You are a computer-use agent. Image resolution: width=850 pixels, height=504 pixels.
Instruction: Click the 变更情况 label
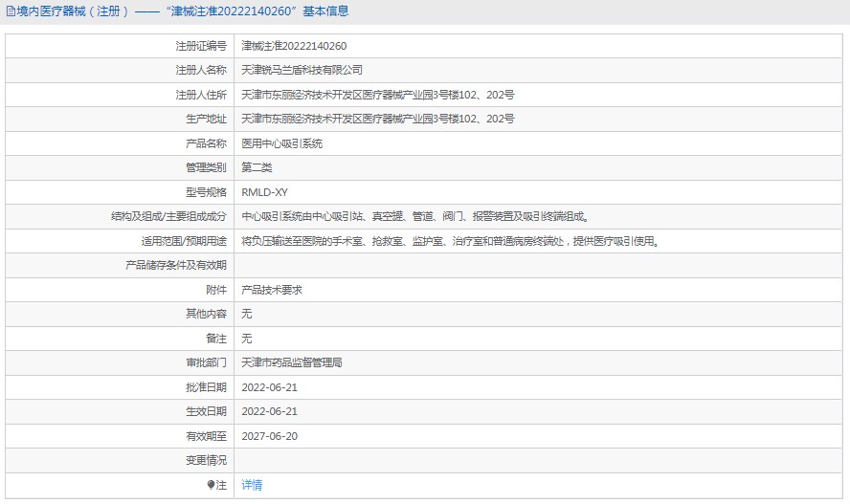206,460
